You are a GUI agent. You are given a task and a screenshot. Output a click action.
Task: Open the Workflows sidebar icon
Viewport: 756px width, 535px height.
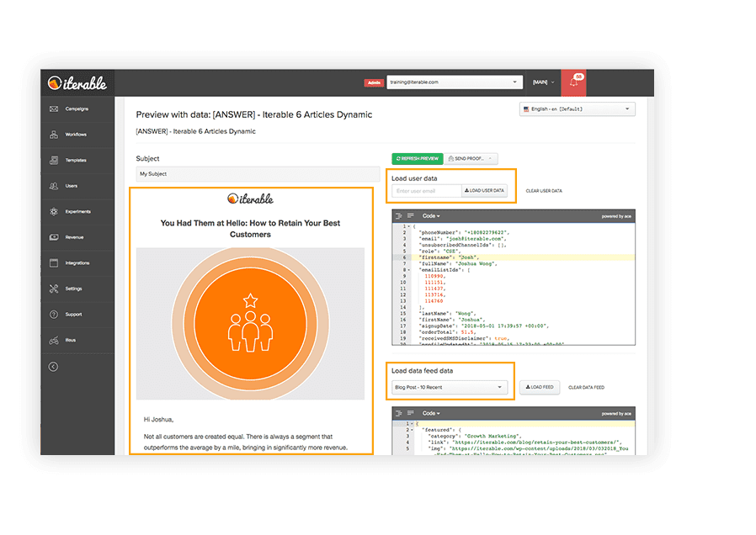[54, 135]
